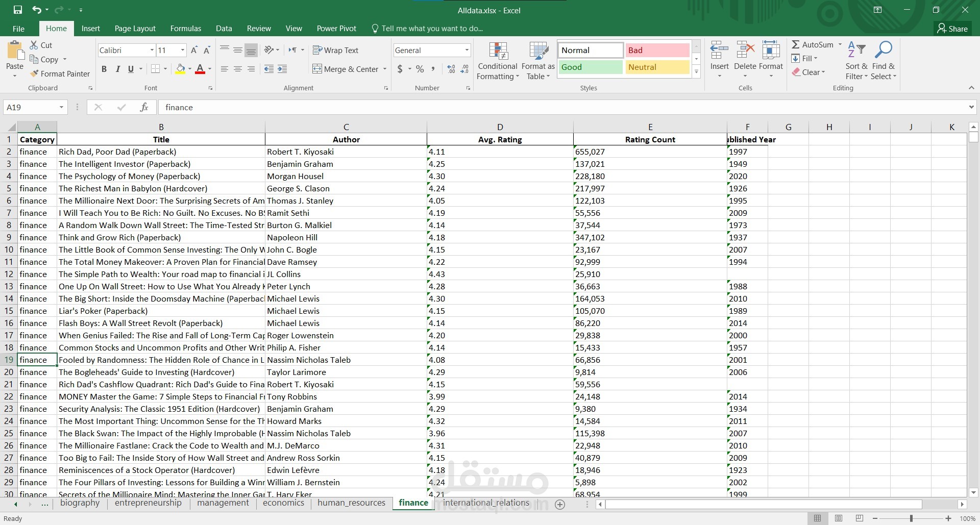Activate the Format Painter brush
980x525 pixels.
pyautogui.click(x=60, y=73)
